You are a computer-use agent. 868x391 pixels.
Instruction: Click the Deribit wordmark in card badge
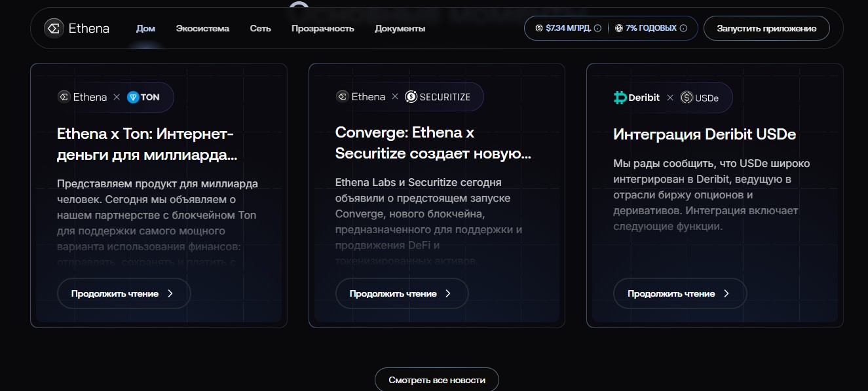pos(645,98)
